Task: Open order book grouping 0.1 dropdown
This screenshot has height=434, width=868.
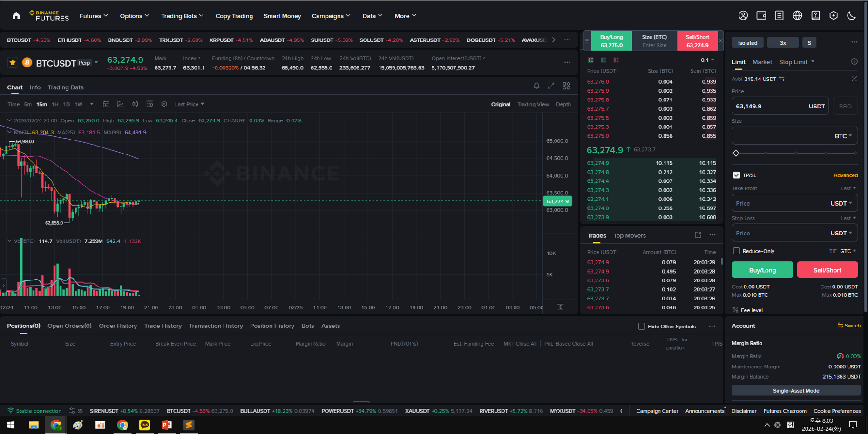Action: click(707, 60)
